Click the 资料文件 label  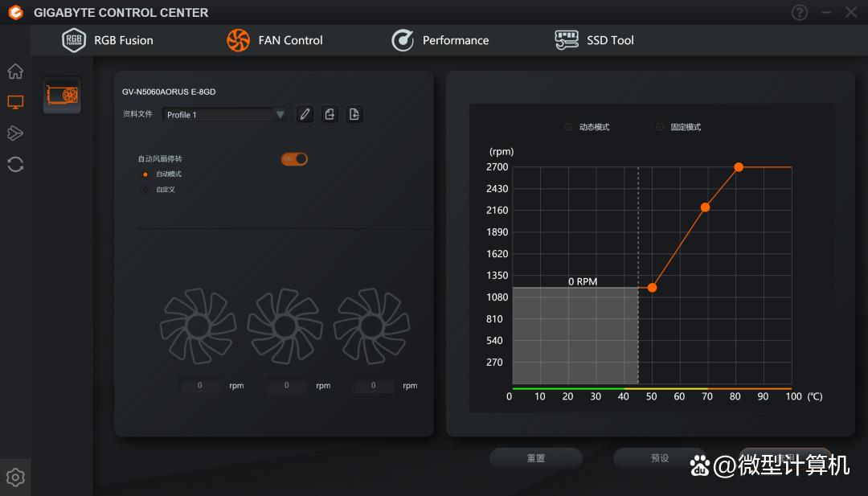[x=137, y=114]
